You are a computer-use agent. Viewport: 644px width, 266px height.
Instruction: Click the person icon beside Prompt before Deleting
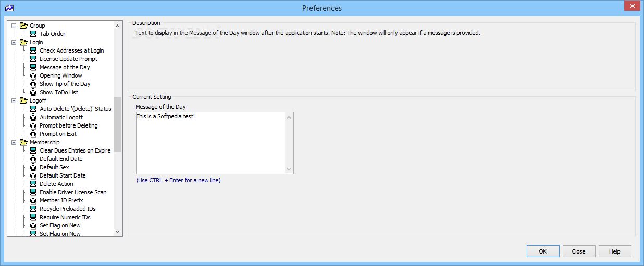pyautogui.click(x=33, y=125)
